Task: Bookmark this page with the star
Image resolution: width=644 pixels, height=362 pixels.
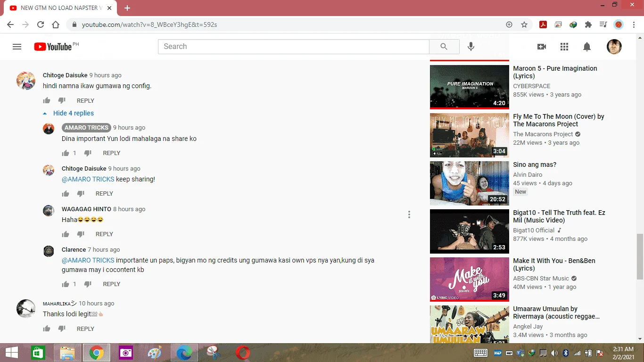Action: coord(524,25)
